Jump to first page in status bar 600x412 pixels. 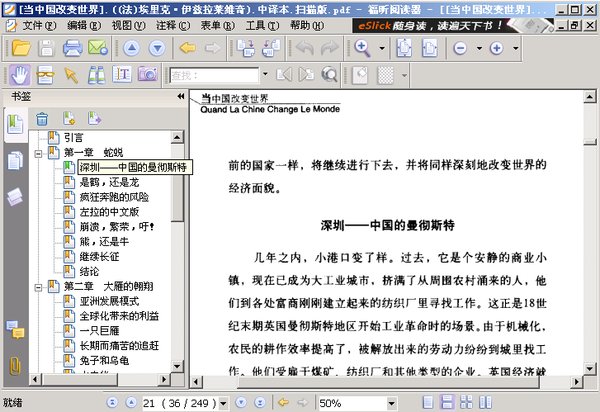tap(112, 402)
